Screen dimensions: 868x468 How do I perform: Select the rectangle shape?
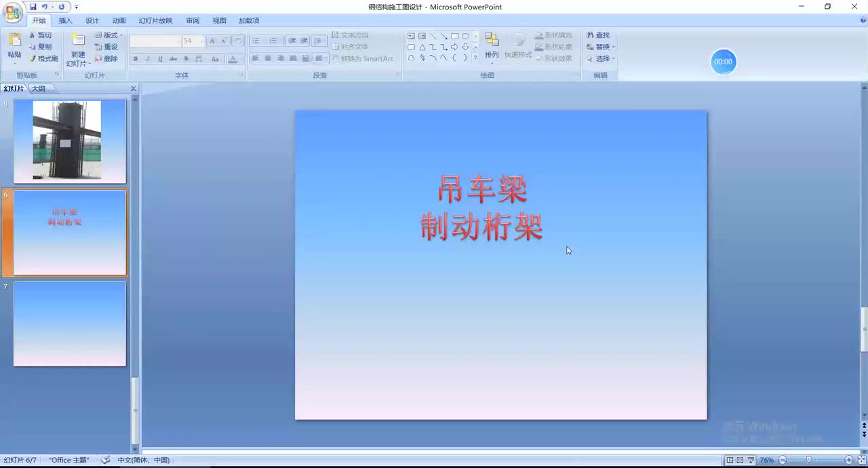pyautogui.click(x=454, y=36)
